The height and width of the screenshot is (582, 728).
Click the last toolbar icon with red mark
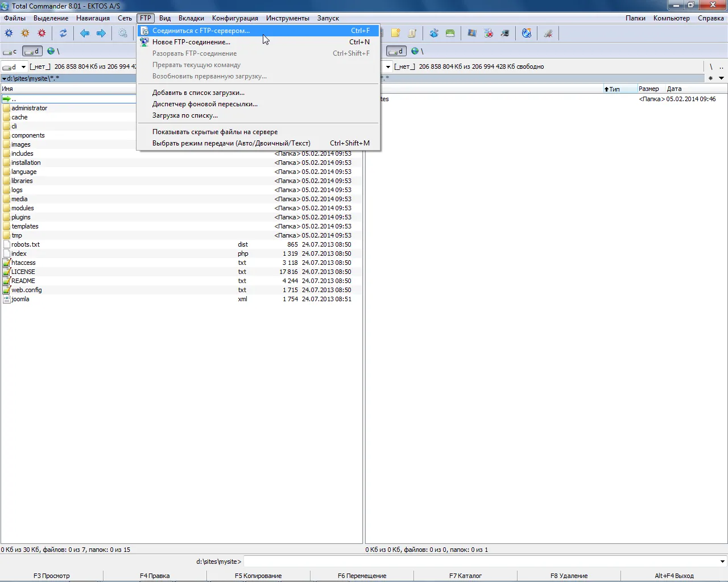548,34
